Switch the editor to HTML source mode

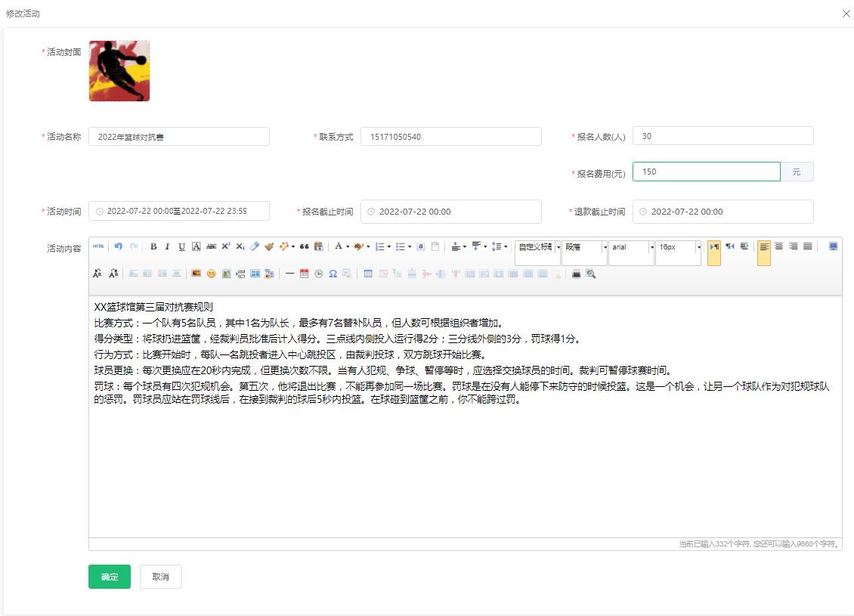99,247
